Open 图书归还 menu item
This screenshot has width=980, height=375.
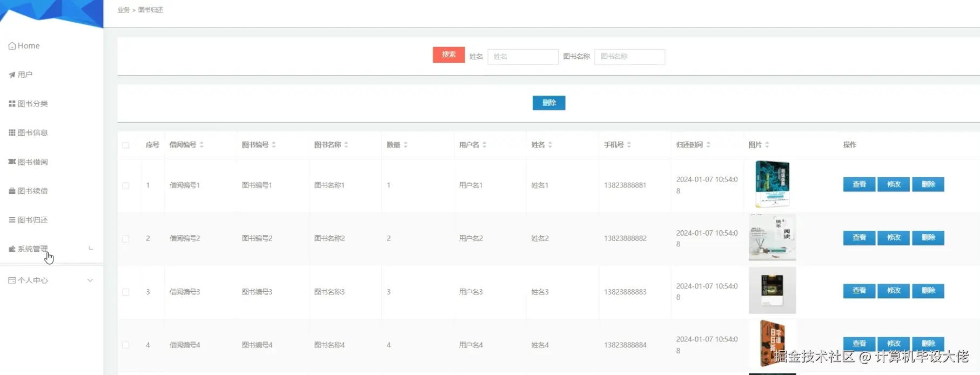tap(32, 220)
